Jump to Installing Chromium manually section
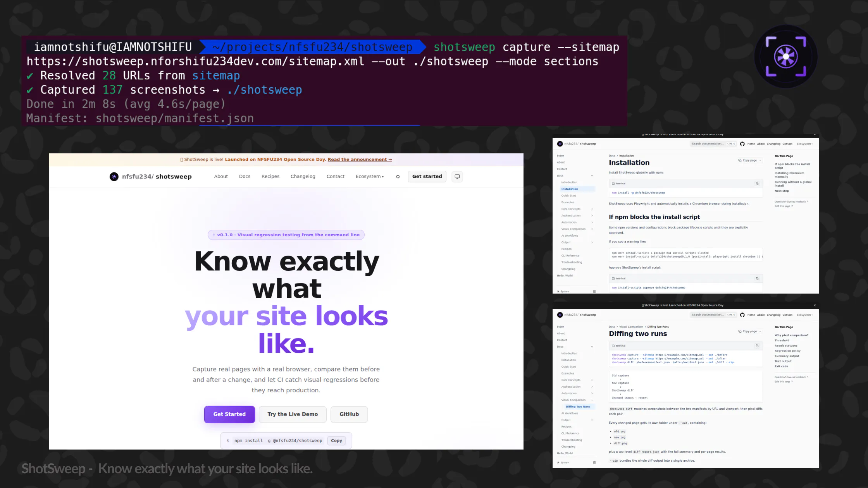The image size is (868, 488). [x=789, y=175]
